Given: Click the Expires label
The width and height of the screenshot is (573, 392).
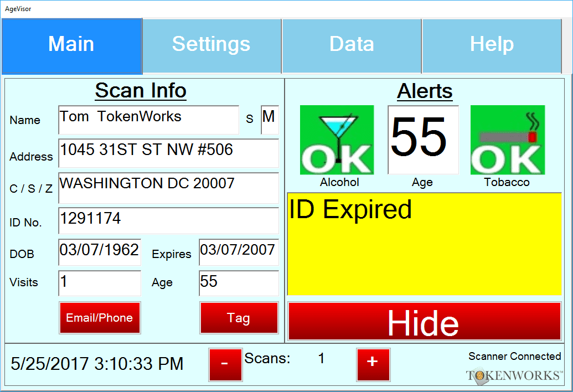Looking at the screenshot, I should 172,254.
